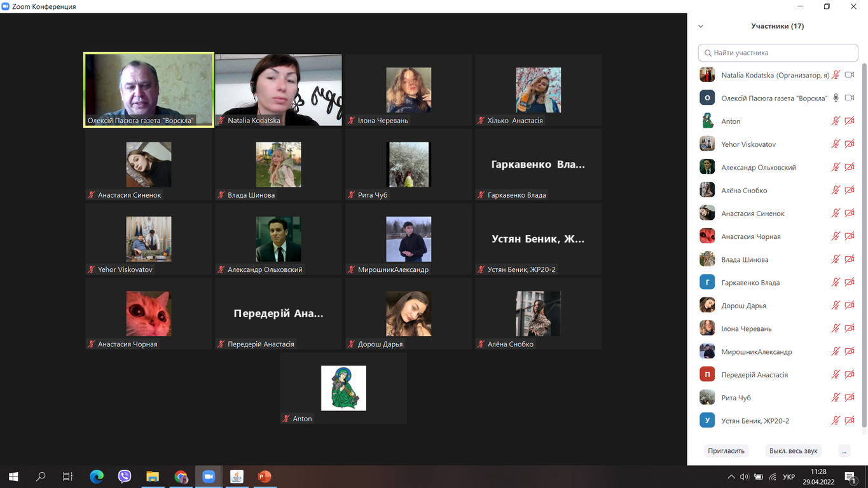The height and width of the screenshot is (488, 868).
Task: Open Windows Start menu
Action: pos(13,476)
